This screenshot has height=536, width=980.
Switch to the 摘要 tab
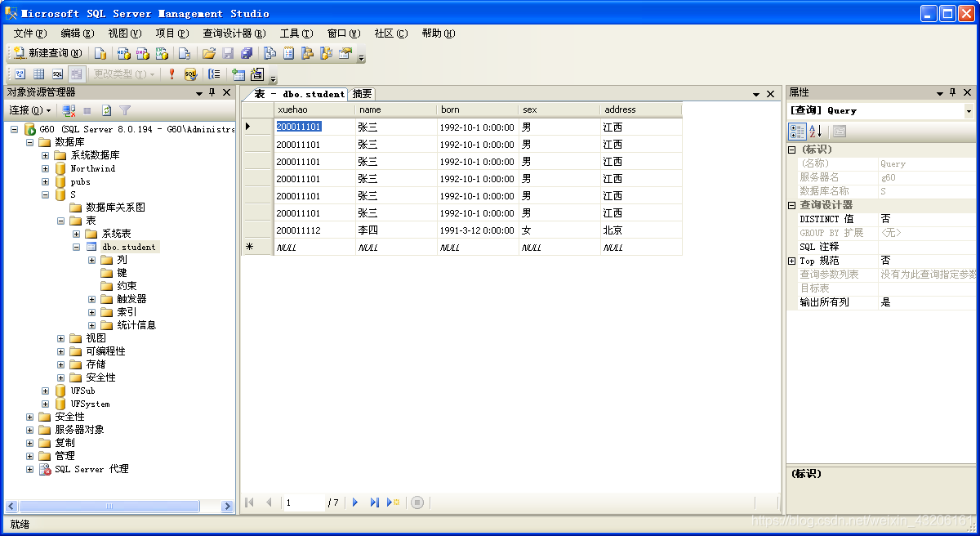[362, 94]
